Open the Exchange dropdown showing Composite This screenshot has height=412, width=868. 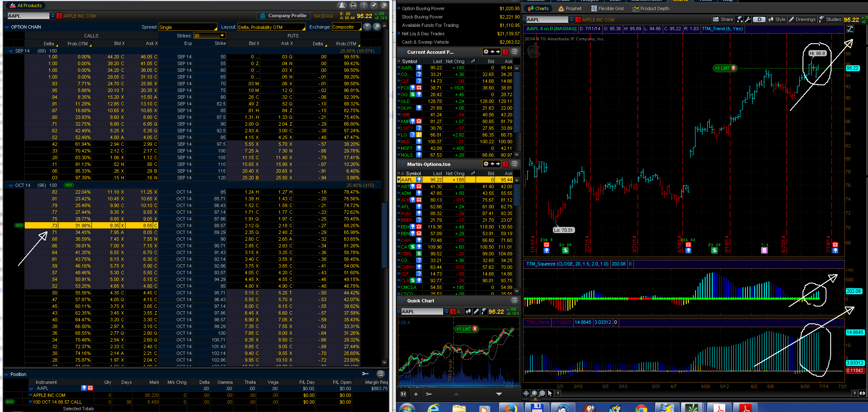[346, 27]
